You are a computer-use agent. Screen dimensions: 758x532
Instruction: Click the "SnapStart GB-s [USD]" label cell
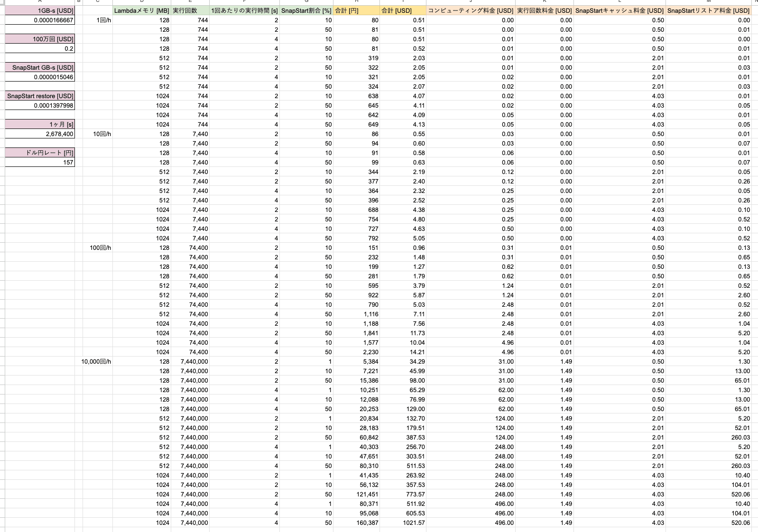(x=40, y=67)
